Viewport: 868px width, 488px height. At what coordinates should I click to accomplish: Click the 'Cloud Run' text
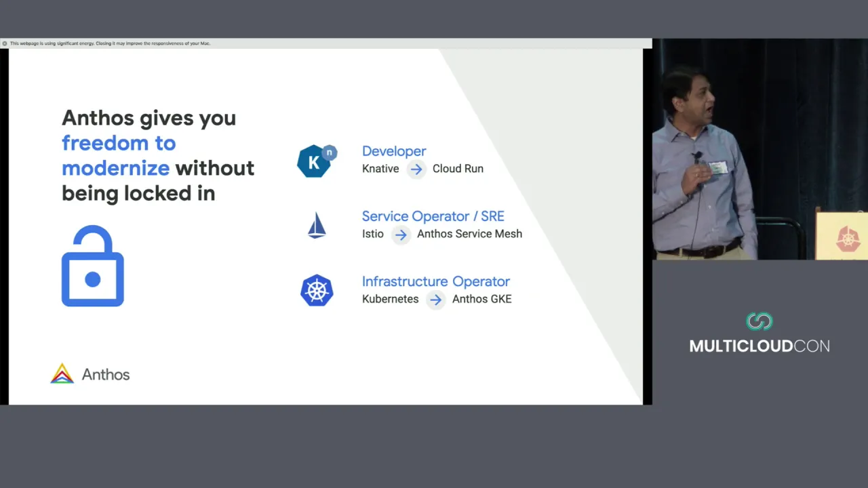pyautogui.click(x=458, y=169)
